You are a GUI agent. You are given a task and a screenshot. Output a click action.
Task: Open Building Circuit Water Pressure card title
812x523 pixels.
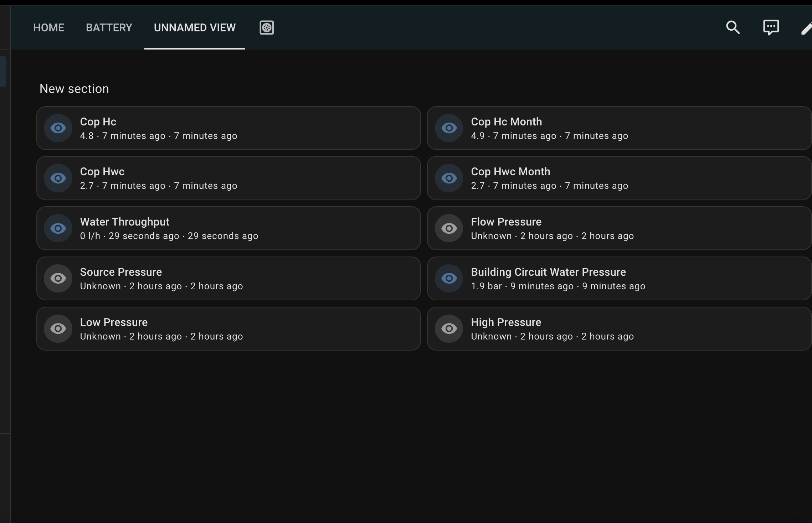coord(548,272)
